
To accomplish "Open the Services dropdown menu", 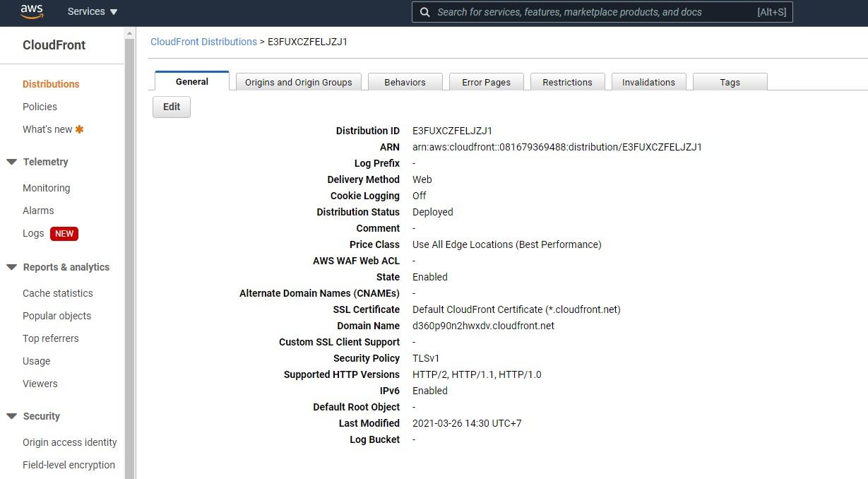I will [93, 12].
